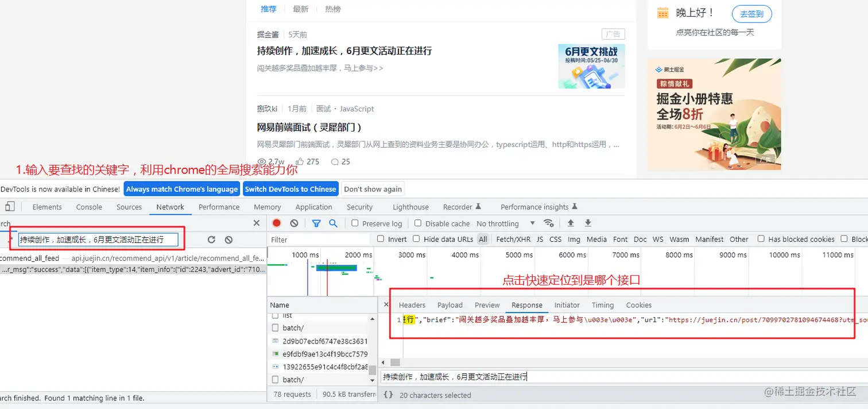Click the network Filter text field
Image resolution: width=868 pixels, height=409 pixels.
[319, 240]
